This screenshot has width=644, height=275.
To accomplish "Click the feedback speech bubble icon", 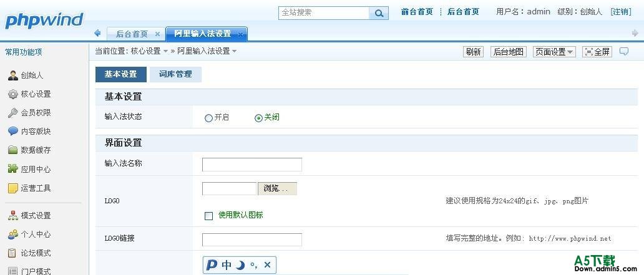I will pos(624,52).
